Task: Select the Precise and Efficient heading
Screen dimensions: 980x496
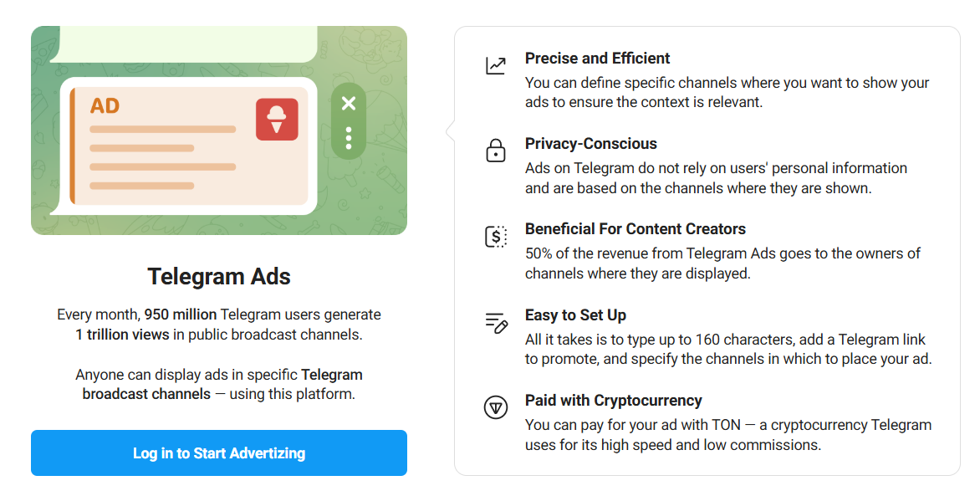Action: 597,59
